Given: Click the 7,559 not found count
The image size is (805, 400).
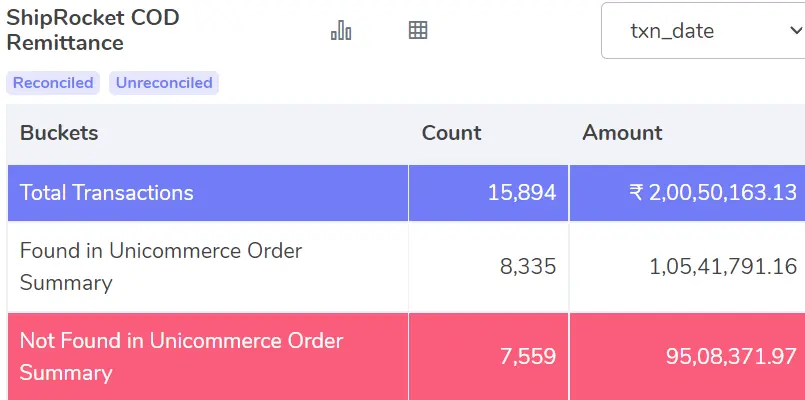Looking at the screenshot, I should [x=528, y=356].
